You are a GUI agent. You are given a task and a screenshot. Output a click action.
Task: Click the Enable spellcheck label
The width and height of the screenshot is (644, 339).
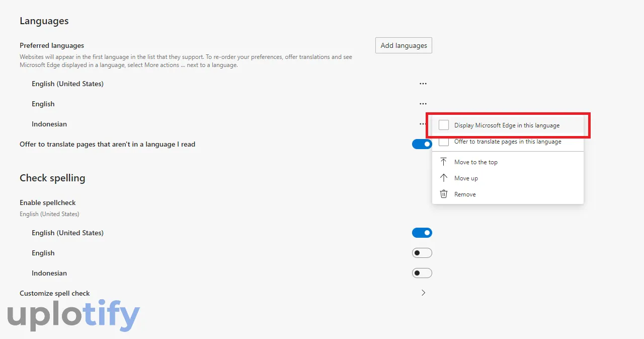pyautogui.click(x=48, y=202)
